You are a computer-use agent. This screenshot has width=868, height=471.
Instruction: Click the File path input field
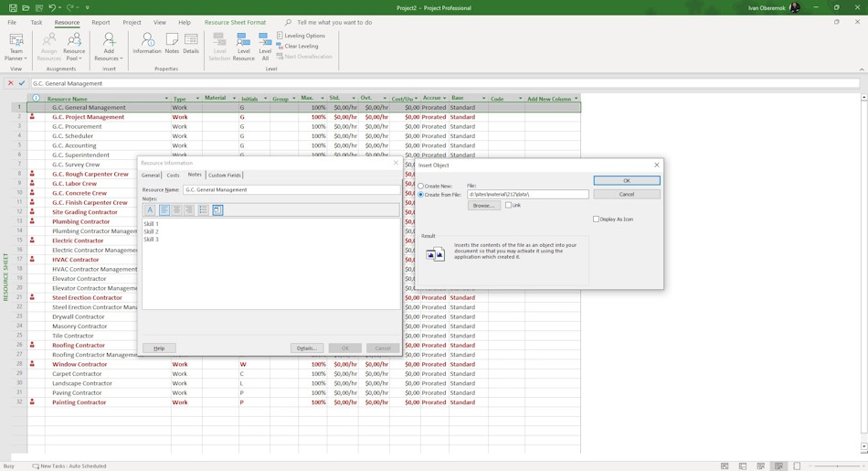click(x=527, y=195)
